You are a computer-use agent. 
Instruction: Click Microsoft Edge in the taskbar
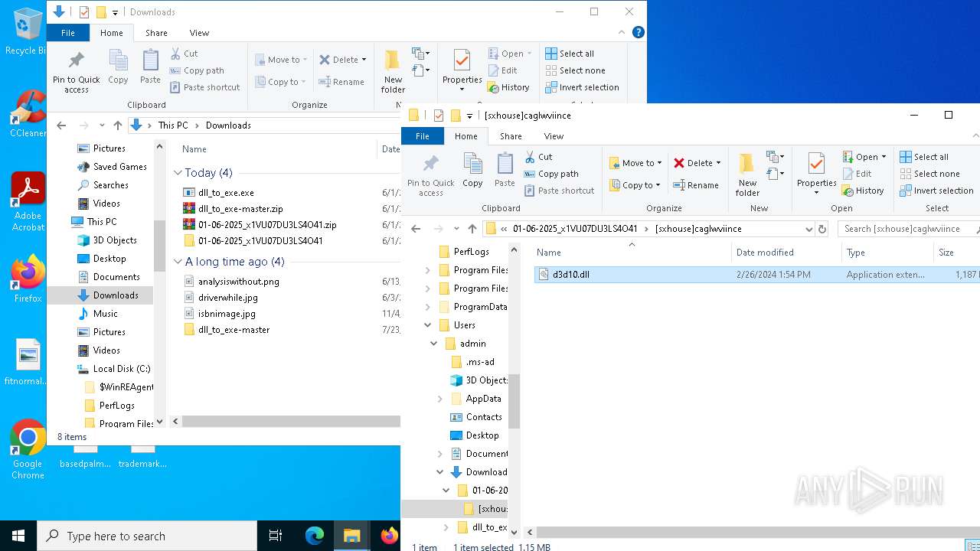point(314,536)
